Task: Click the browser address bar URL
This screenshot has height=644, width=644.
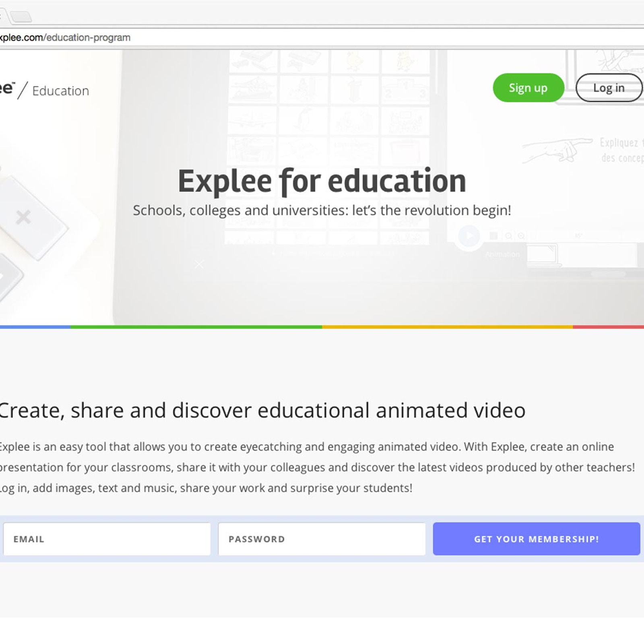Action: click(65, 38)
